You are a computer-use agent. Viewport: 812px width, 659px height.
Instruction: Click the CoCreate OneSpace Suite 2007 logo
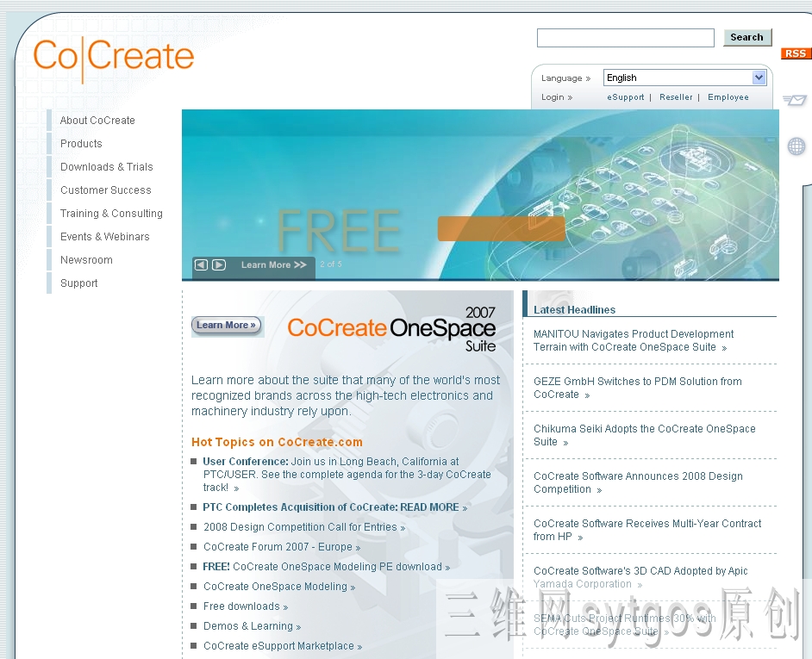pos(391,329)
